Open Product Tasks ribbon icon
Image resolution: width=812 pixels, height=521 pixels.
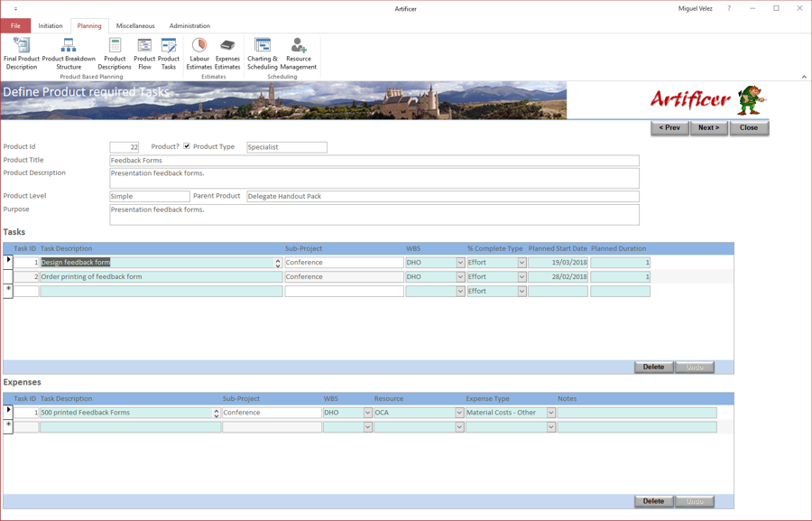[x=169, y=53]
